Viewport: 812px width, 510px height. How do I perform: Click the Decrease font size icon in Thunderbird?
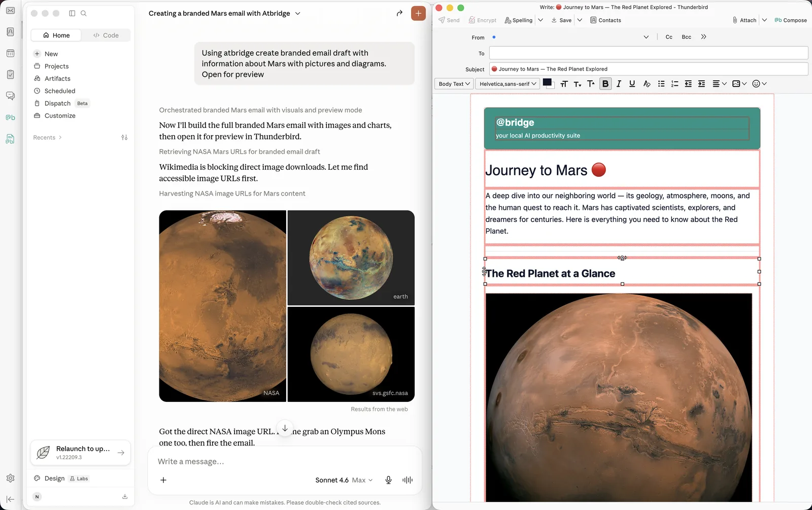point(578,84)
